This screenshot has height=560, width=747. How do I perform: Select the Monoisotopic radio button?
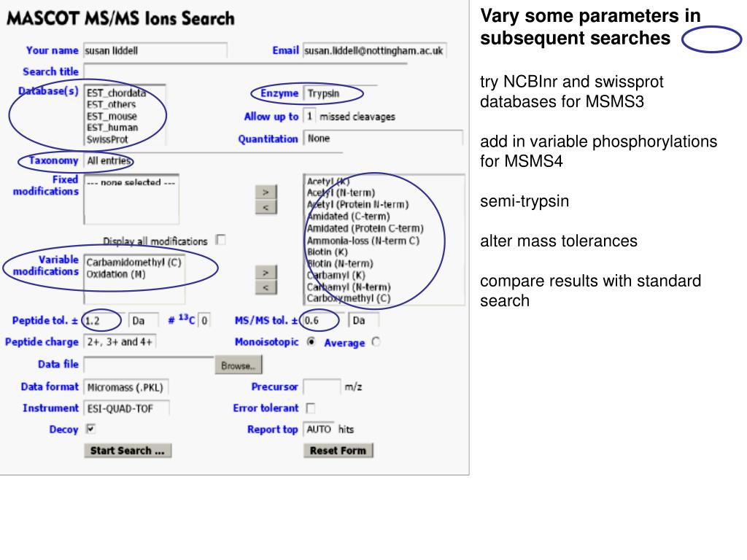point(311,342)
